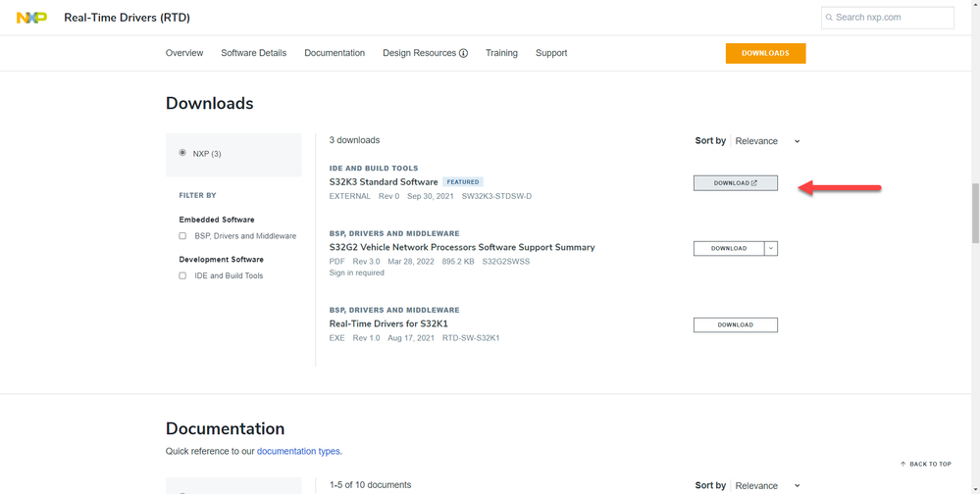This screenshot has height=494, width=980.
Task: Check BSP, Drivers and Middleware filter
Action: tap(182, 236)
